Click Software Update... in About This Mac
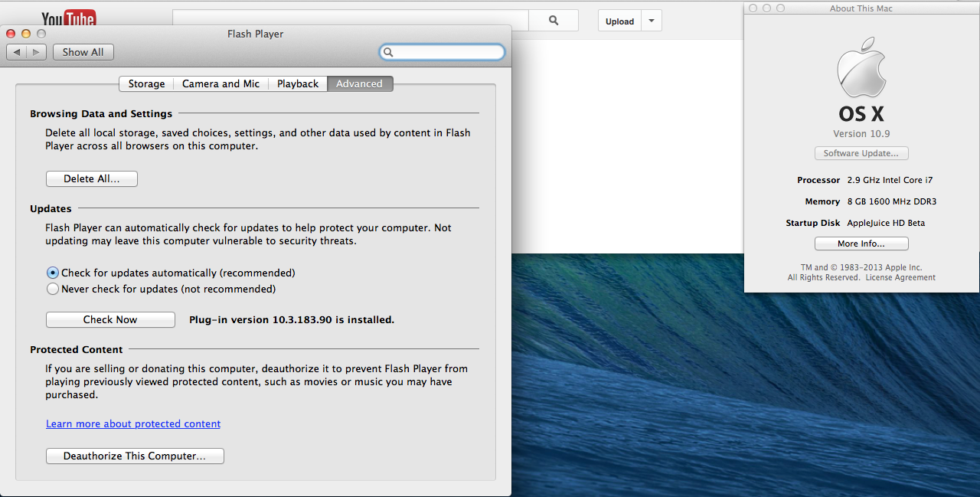 (861, 153)
